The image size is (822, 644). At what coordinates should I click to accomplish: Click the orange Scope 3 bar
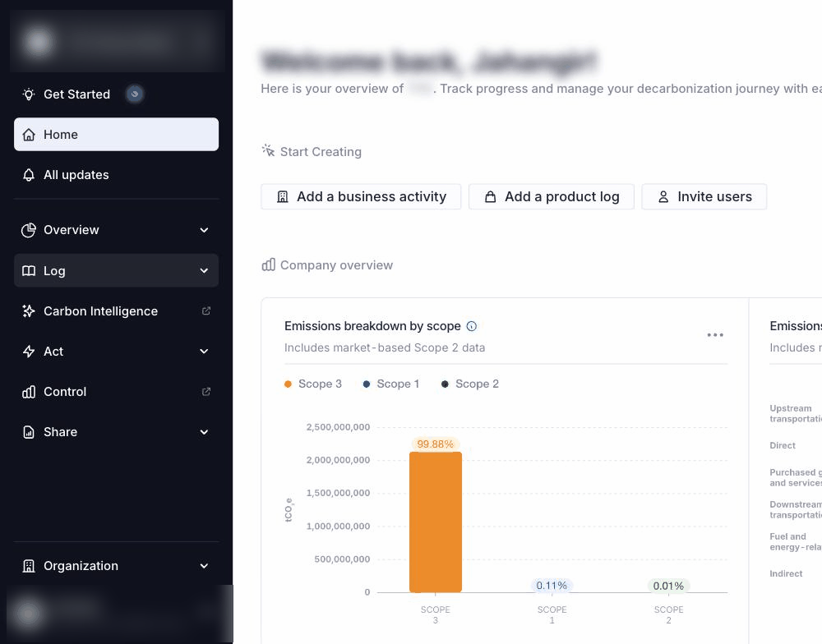point(435,522)
